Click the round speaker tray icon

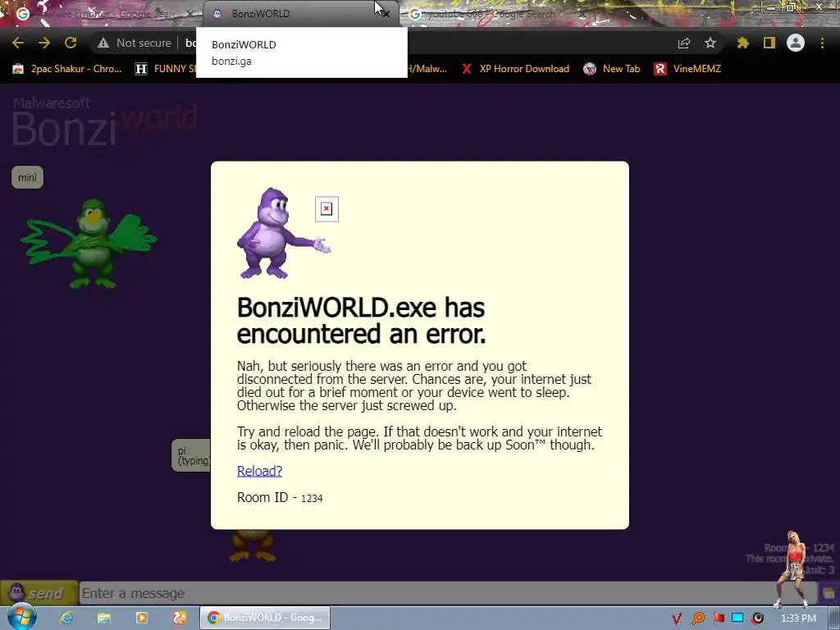click(x=757, y=619)
